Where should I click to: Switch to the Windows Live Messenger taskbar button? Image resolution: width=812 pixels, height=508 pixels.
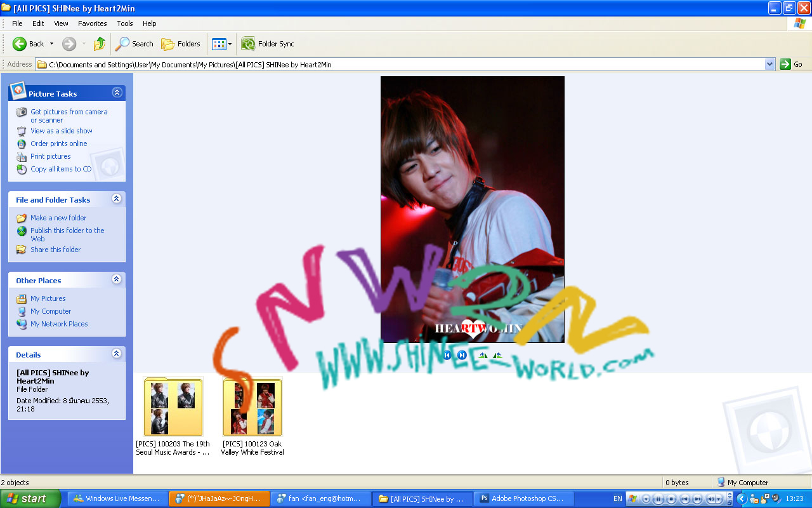point(117,498)
